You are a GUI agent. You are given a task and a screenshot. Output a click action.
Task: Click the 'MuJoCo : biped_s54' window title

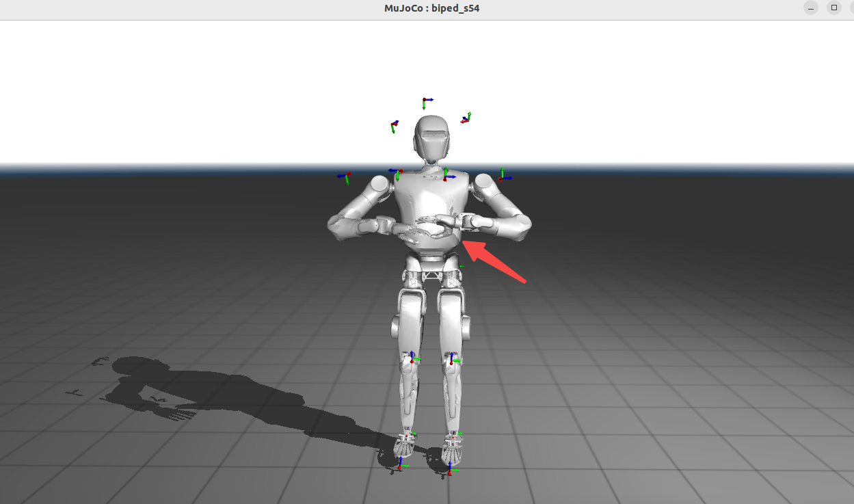click(x=427, y=9)
